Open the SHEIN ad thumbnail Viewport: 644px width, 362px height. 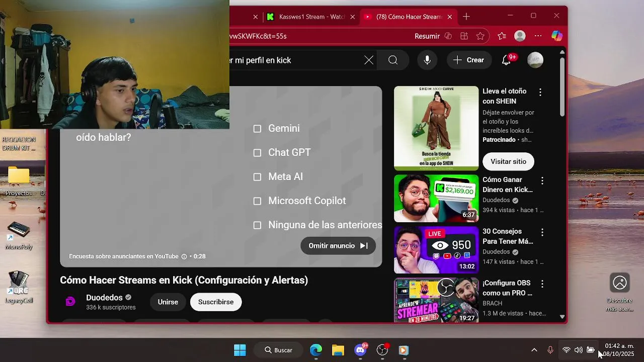pyautogui.click(x=436, y=128)
